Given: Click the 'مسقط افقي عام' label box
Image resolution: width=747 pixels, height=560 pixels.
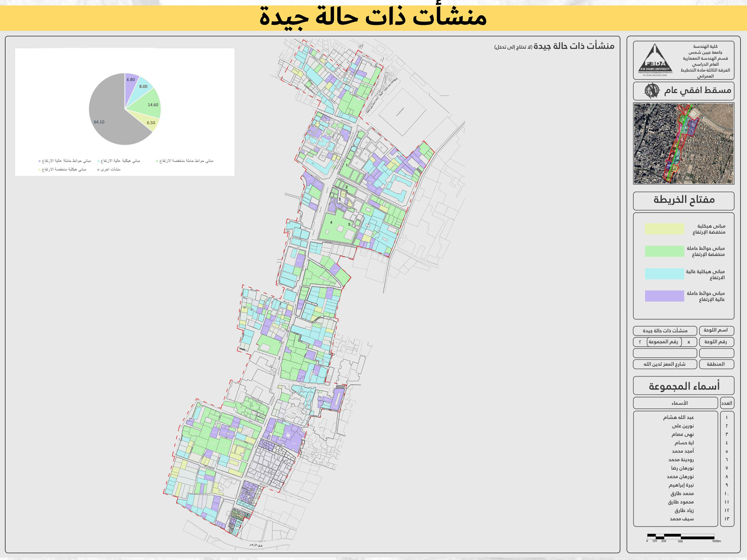Looking at the screenshot, I should point(697,91).
